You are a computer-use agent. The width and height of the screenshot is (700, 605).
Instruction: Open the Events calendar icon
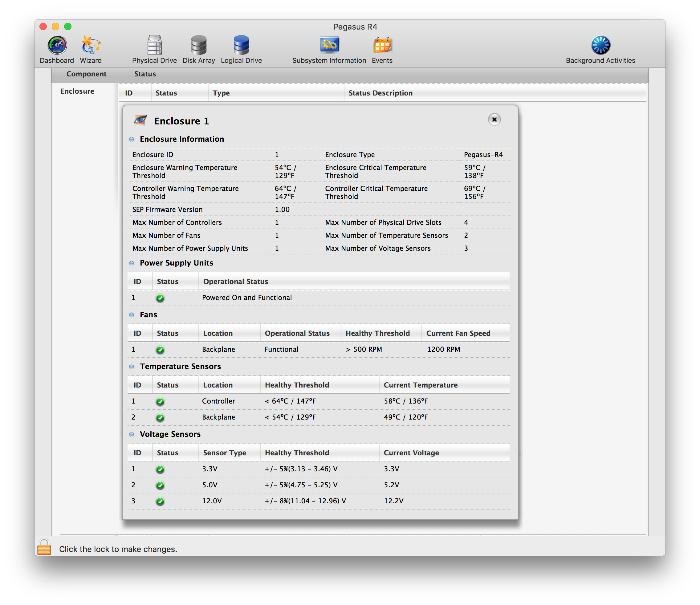click(382, 46)
